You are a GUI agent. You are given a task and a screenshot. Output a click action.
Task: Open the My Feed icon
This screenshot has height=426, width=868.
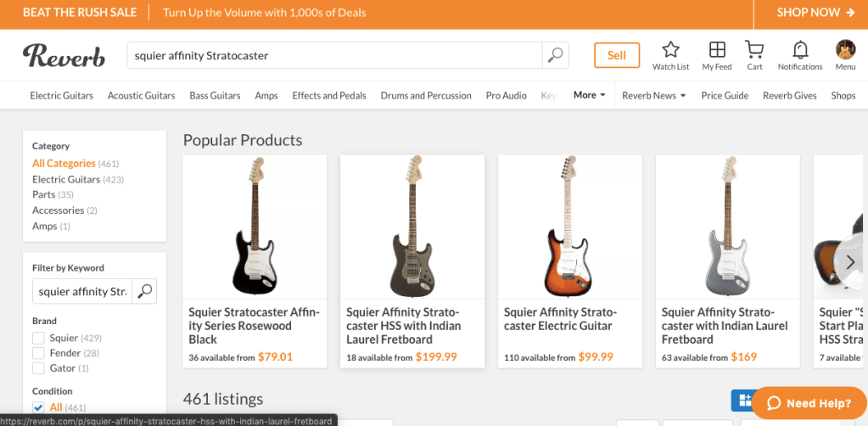pyautogui.click(x=717, y=49)
